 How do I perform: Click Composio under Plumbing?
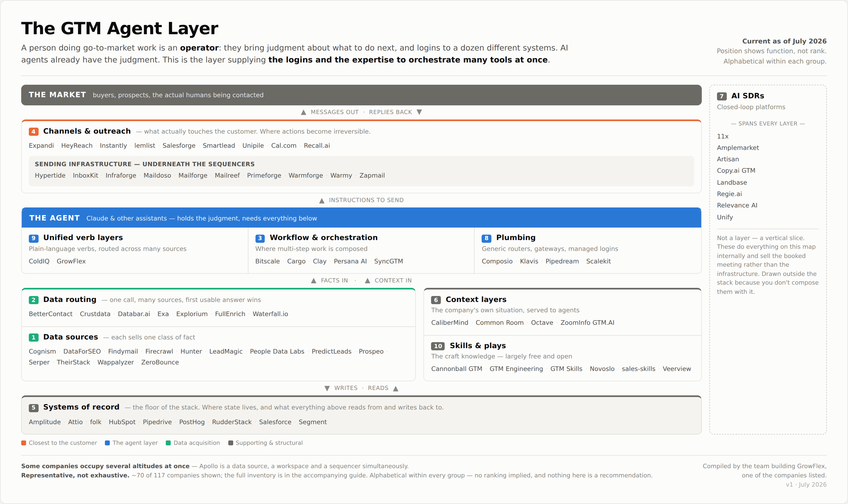pos(497,261)
